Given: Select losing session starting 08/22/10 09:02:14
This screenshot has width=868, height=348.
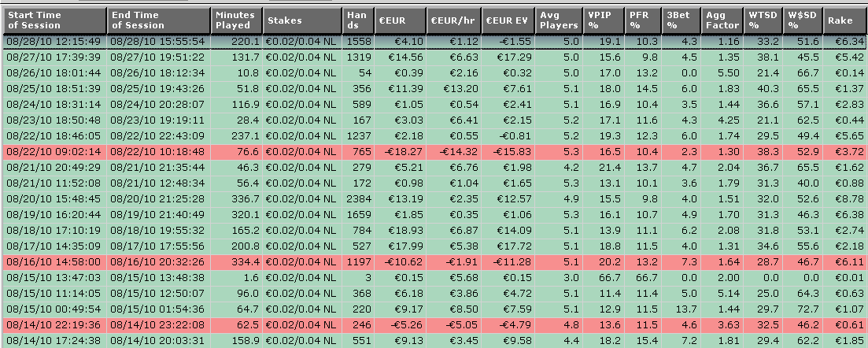Looking at the screenshot, I should point(54,151).
